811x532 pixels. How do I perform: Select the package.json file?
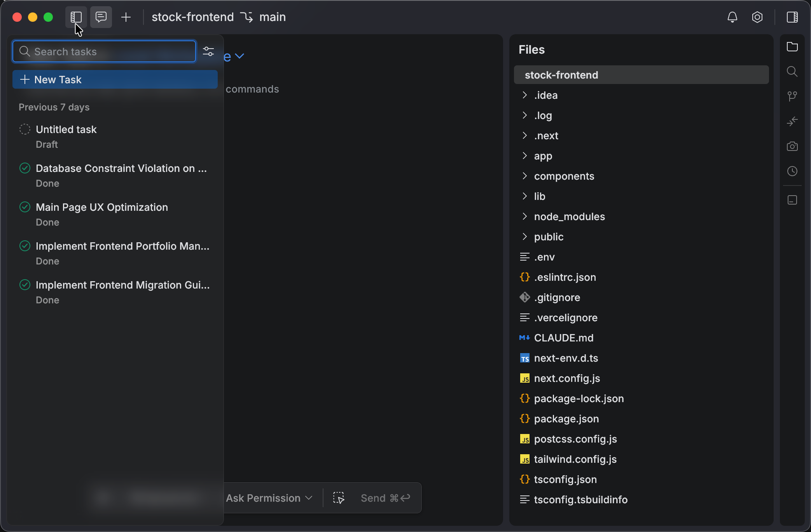566,418
